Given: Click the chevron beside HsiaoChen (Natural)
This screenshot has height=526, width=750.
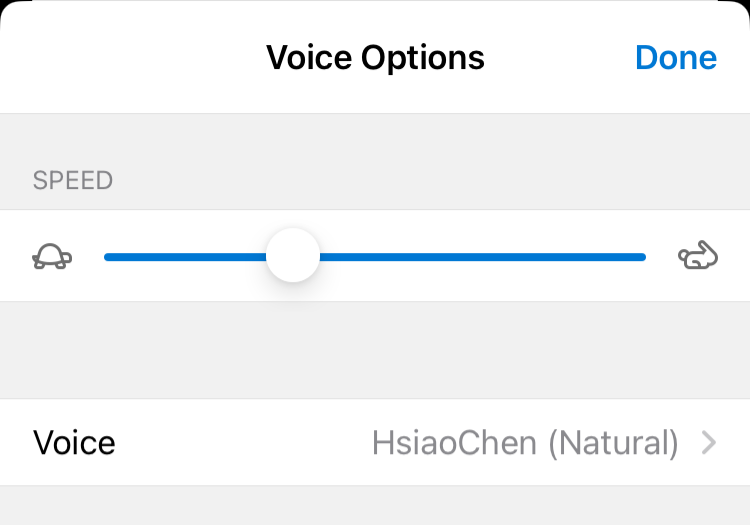Looking at the screenshot, I should coord(709,442).
